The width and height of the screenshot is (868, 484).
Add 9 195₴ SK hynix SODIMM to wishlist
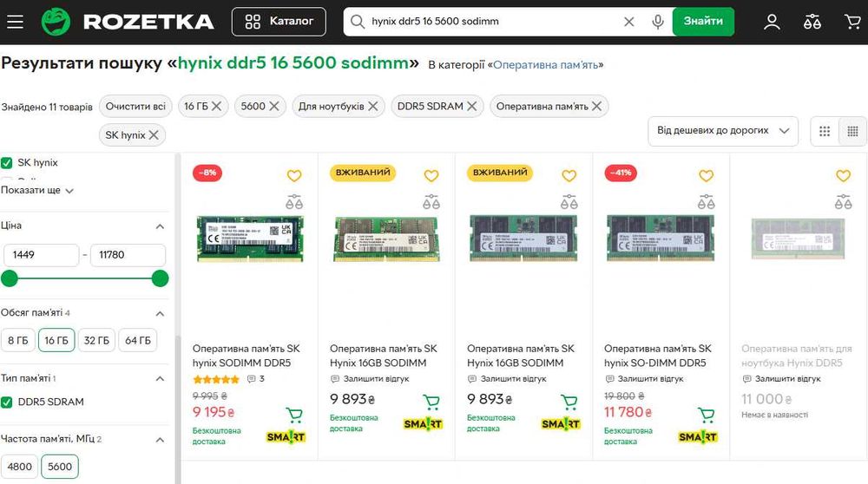tap(294, 176)
